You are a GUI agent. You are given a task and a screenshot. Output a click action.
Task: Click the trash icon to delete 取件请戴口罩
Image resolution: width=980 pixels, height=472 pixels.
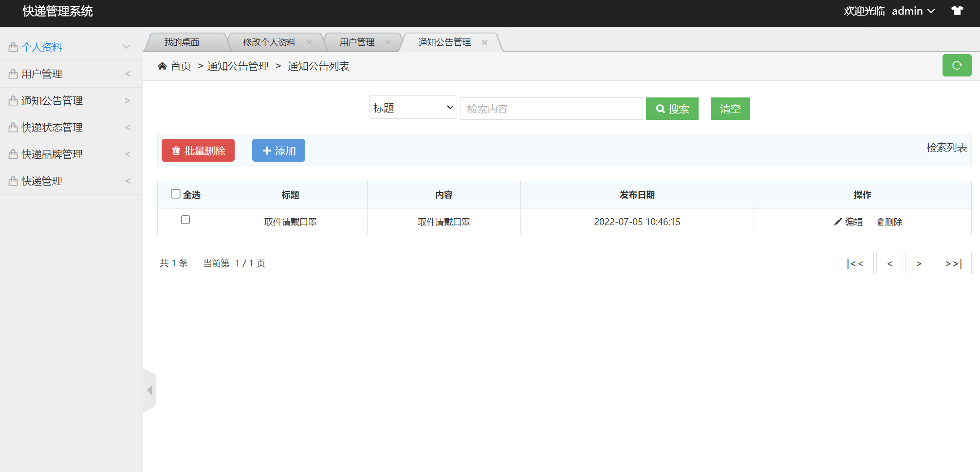pos(881,222)
